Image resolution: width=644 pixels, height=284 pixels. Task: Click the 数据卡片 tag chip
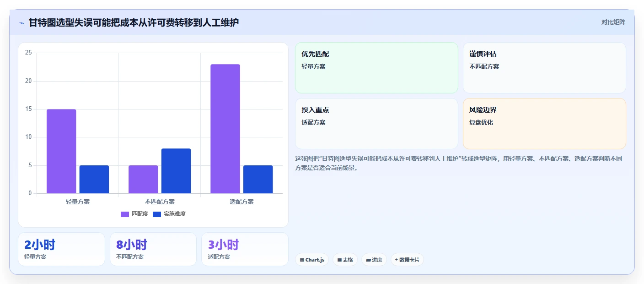tap(407, 260)
